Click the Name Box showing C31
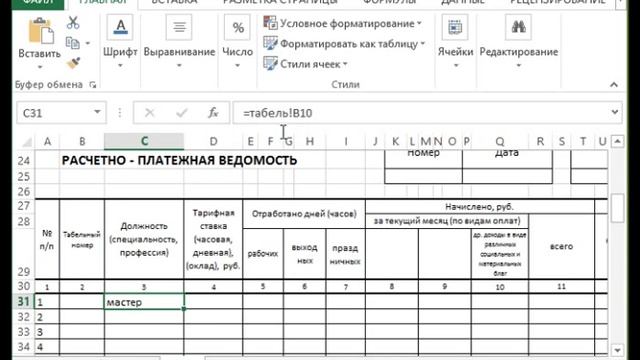The width and height of the screenshot is (640, 360). (61, 112)
